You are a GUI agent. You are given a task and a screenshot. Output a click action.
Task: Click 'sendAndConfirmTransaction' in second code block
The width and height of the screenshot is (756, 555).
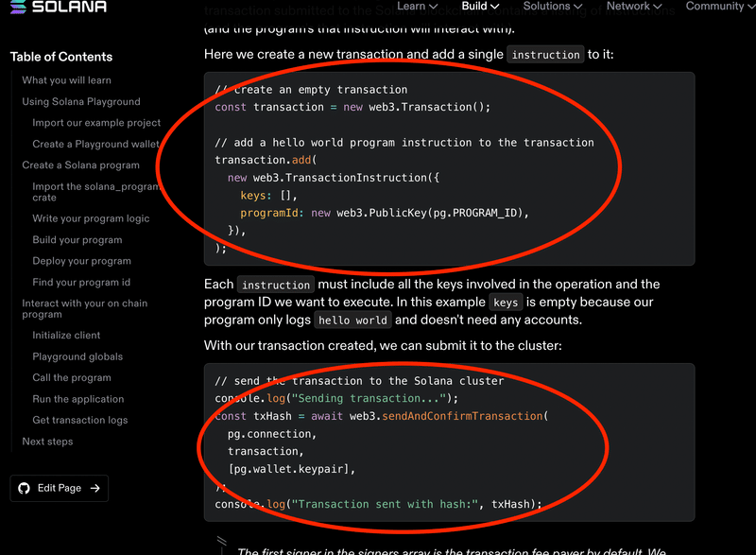(462, 416)
